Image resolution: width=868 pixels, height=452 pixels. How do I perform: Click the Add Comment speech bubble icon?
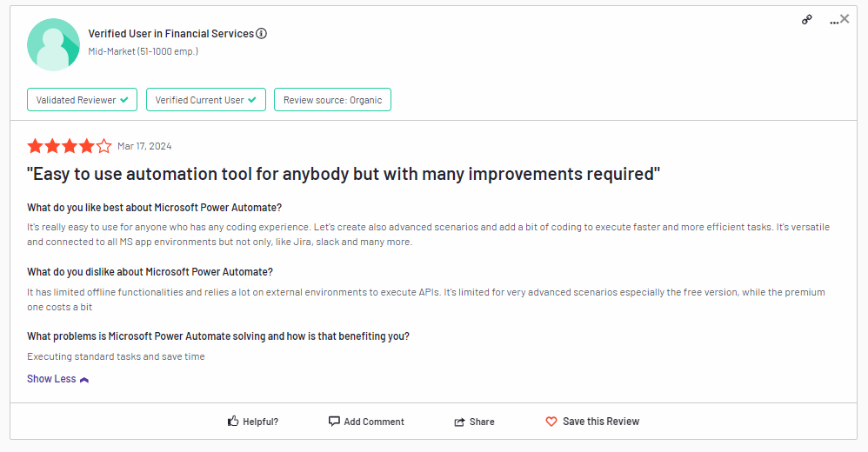click(x=334, y=422)
